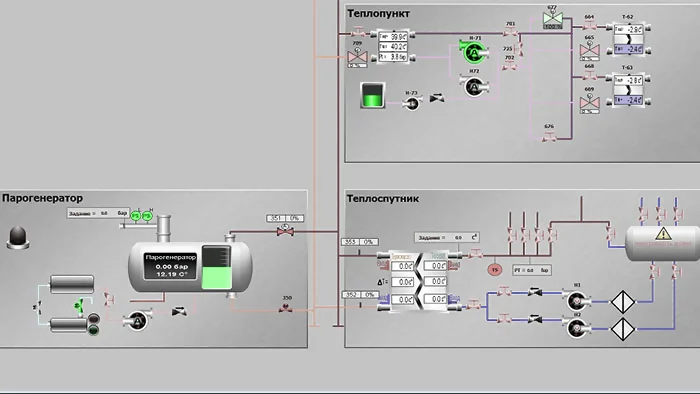
Task: Click the 352 valve position readout 0%
Action: pyautogui.click(x=369, y=294)
